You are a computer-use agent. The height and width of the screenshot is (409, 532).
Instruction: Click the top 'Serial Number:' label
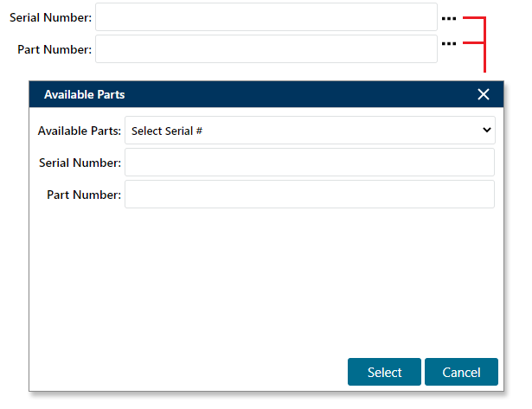(x=50, y=17)
